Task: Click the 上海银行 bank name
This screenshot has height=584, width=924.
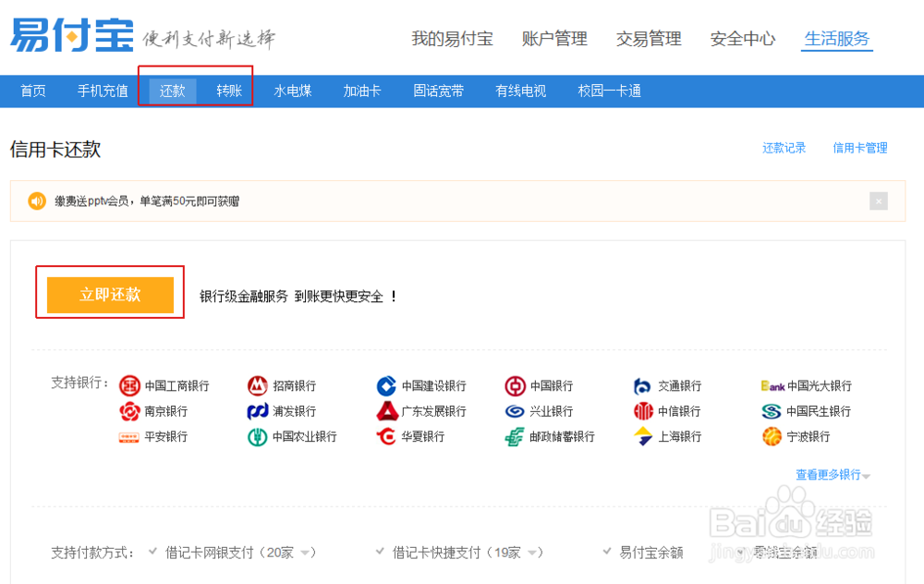Action: pyautogui.click(x=679, y=437)
